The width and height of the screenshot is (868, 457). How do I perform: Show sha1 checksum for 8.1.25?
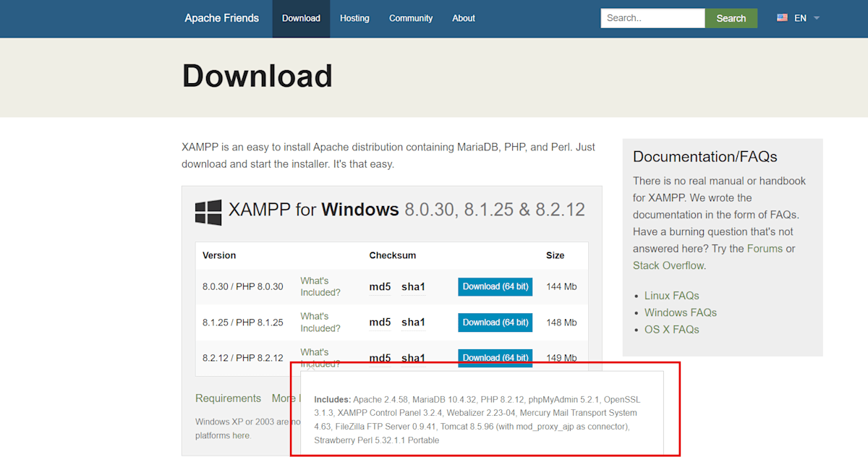coord(413,322)
